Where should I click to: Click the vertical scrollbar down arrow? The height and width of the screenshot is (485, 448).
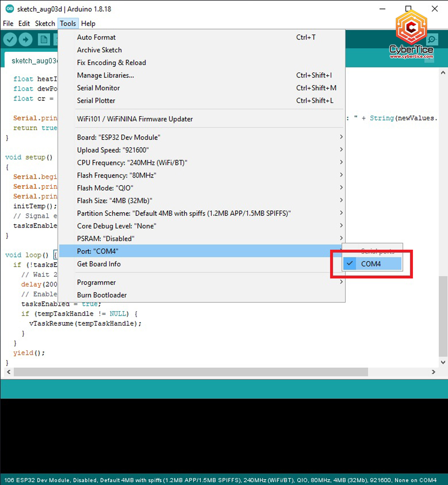coord(443,362)
